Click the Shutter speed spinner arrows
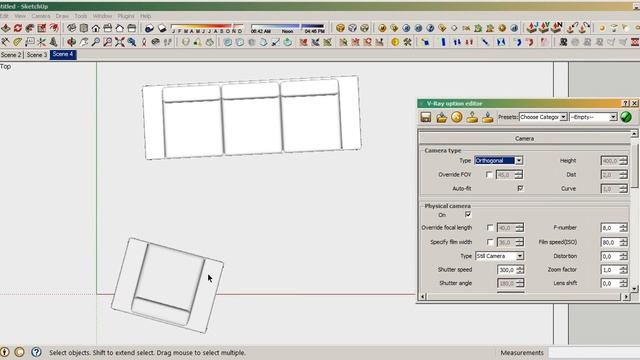Screen dimensions: 640x360 (520, 270)
